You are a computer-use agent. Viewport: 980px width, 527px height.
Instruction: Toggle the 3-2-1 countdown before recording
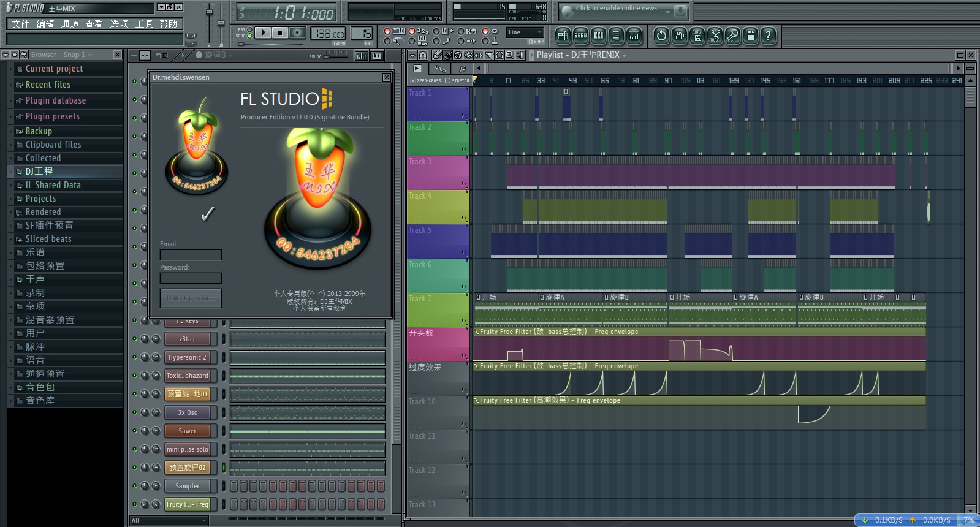point(412,31)
